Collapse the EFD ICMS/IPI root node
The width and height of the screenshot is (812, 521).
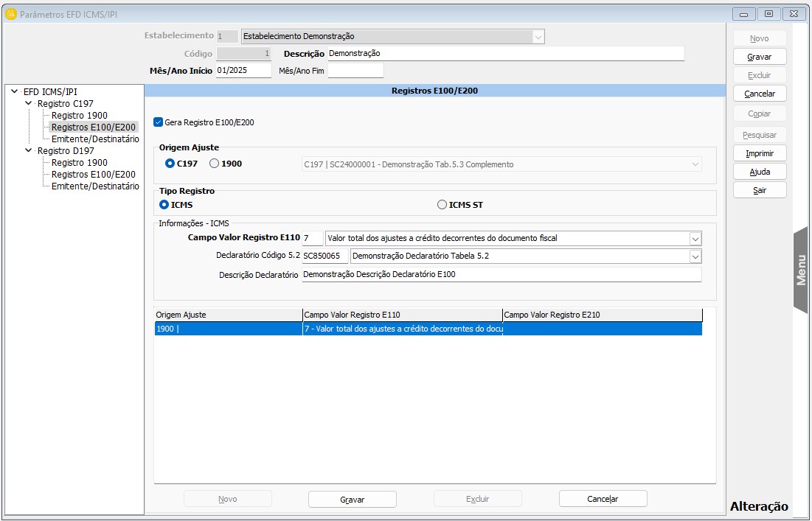tap(15, 92)
